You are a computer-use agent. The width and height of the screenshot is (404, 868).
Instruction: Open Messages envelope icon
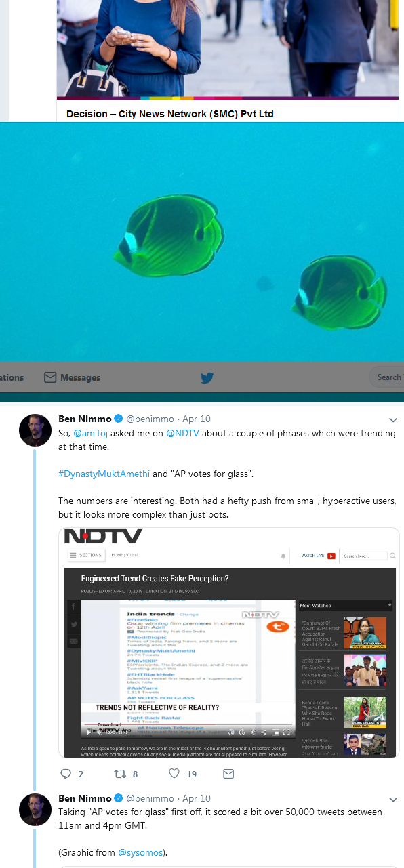click(x=49, y=377)
